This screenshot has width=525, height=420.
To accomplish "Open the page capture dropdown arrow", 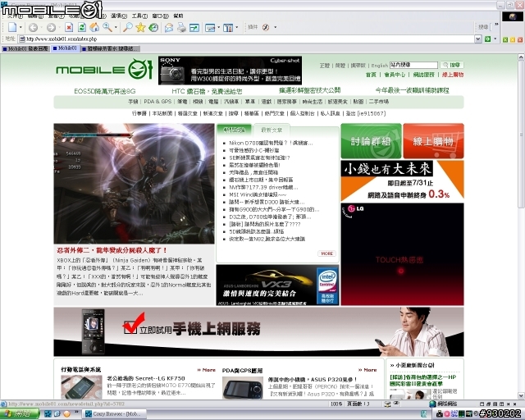I will tap(219, 27).
